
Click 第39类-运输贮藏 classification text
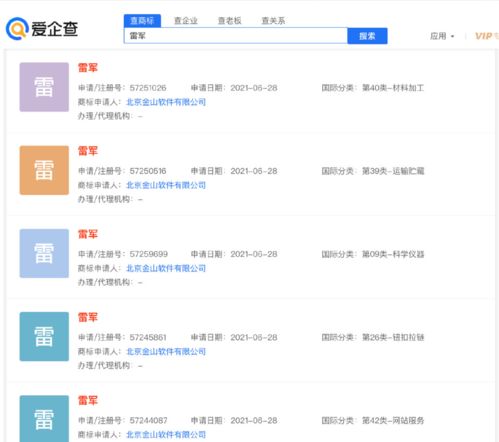pos(393,171)
